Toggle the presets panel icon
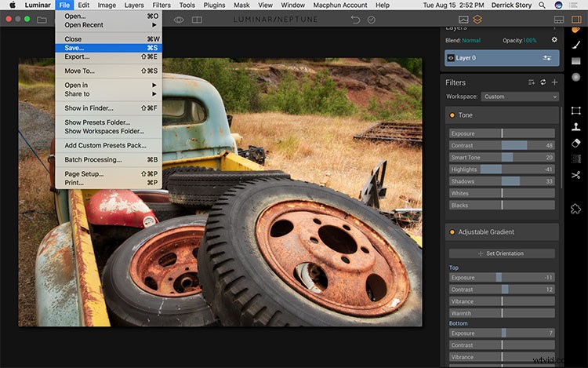588x368 pixels. [559, 20]
